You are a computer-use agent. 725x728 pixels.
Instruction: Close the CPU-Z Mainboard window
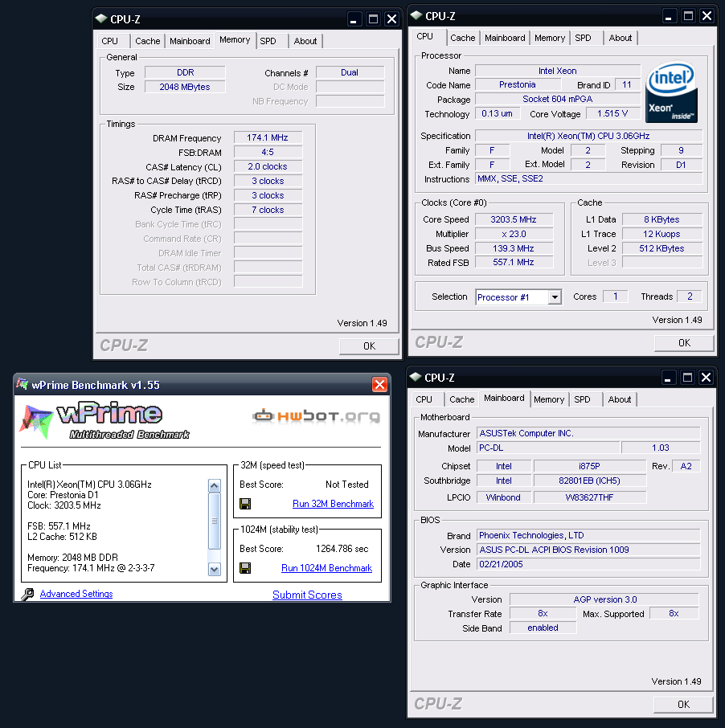click(706, 378)
